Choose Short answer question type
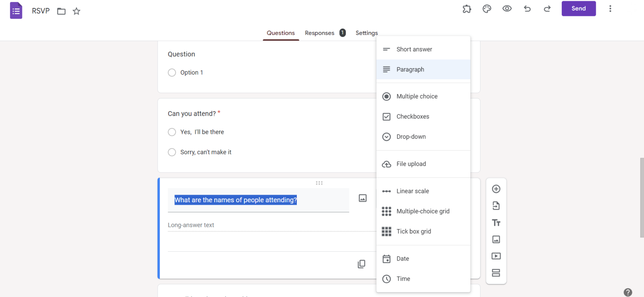Screen dimensions: 644x297 (423, 49)
